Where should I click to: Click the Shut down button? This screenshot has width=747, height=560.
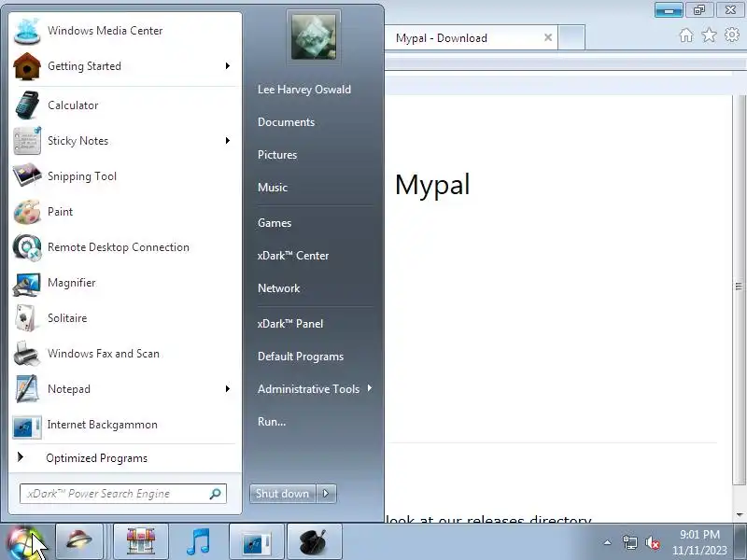pyautogui.click(x=283, y=494)
